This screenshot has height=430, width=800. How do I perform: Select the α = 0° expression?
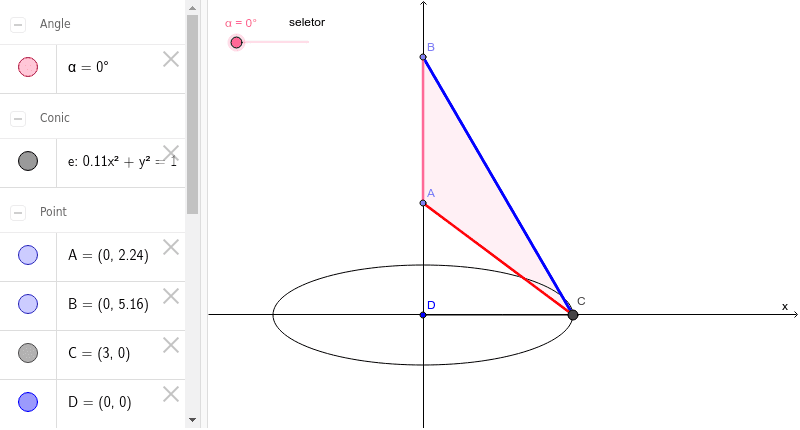coord(88,67)
